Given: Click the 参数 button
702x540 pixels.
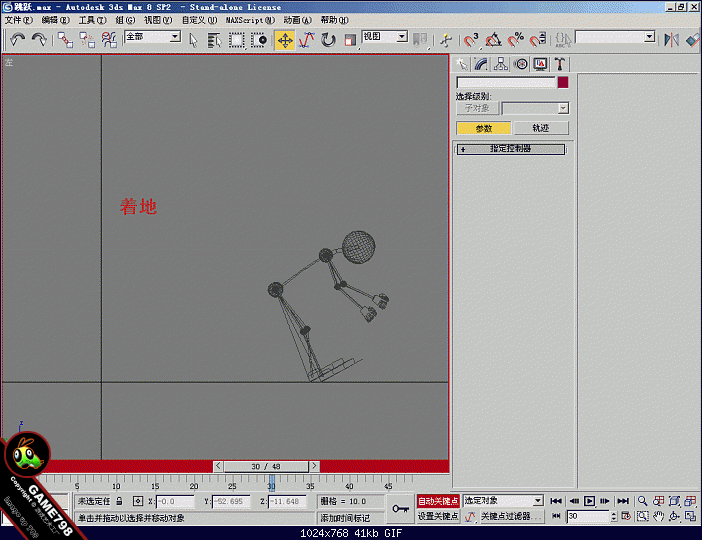Looking at the screenshot, I should pos(484,129).
